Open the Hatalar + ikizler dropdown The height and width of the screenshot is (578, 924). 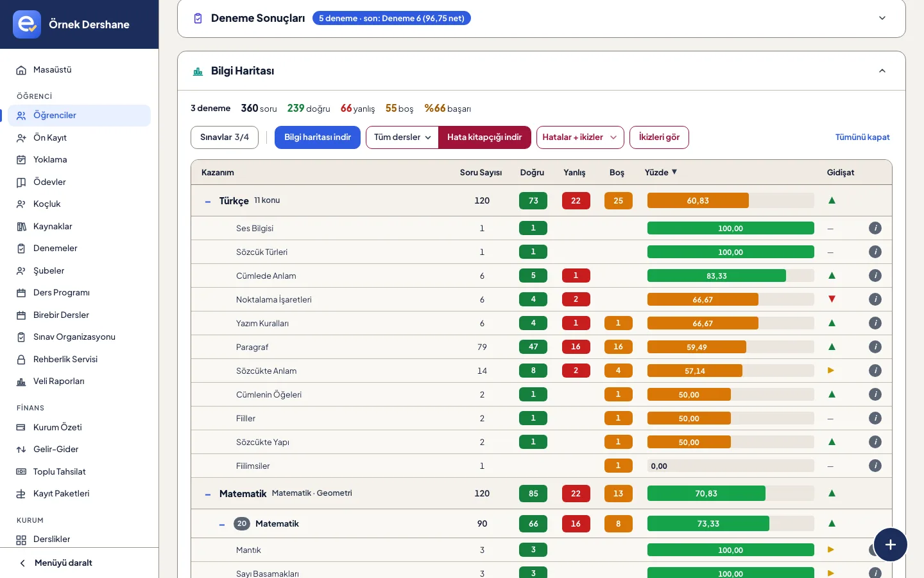[580, 137]
